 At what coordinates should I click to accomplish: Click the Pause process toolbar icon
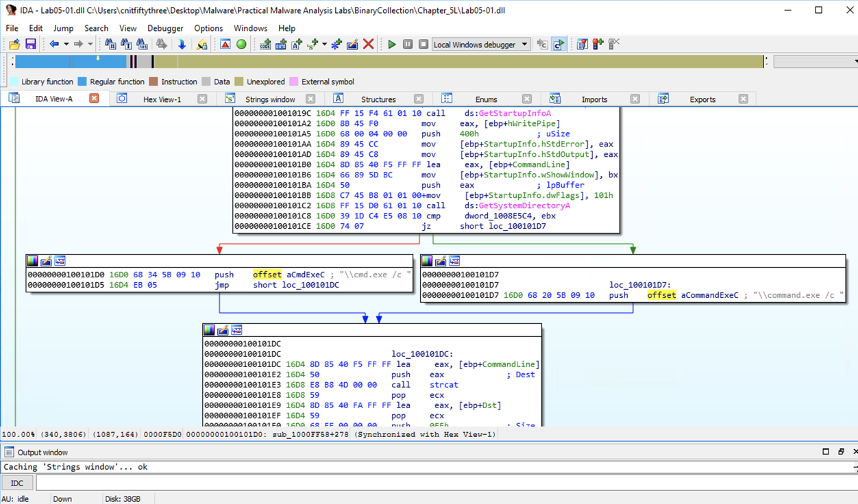coord(408,45)
